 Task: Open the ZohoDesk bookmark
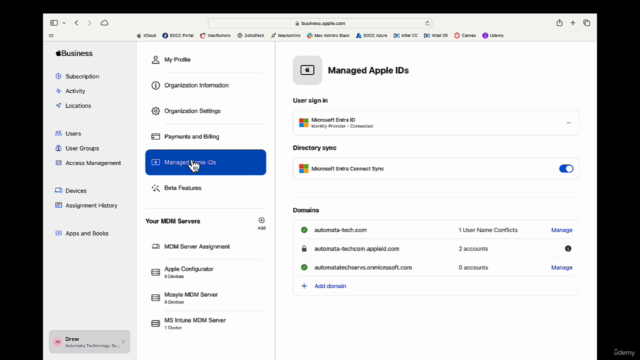point(251,36)
